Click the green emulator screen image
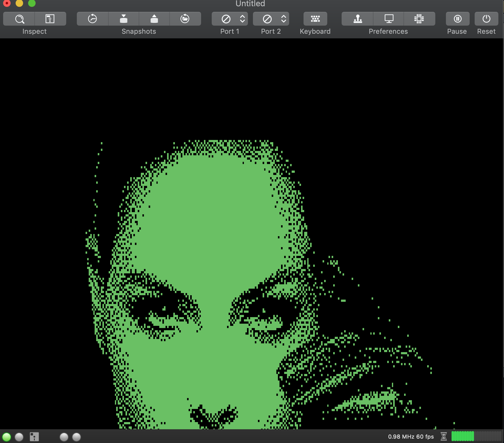This screenshot has width=504, height=443. [252, 234]
